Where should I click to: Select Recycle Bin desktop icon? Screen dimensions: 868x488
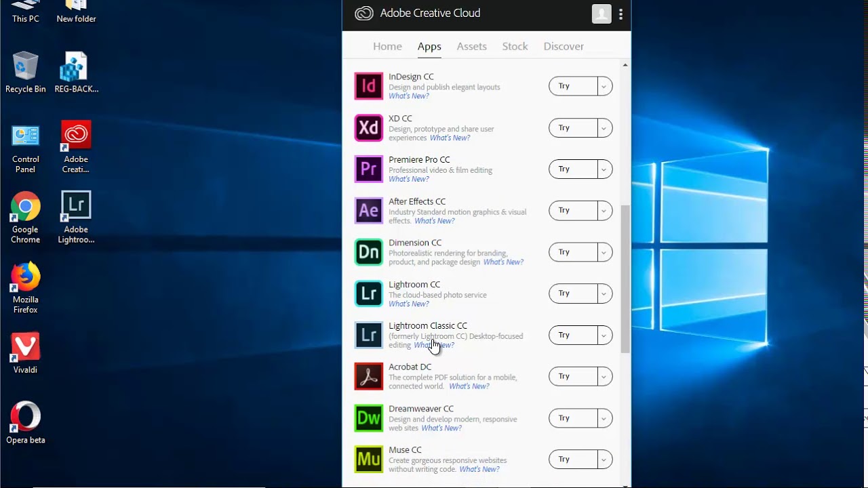click(26, 73)
